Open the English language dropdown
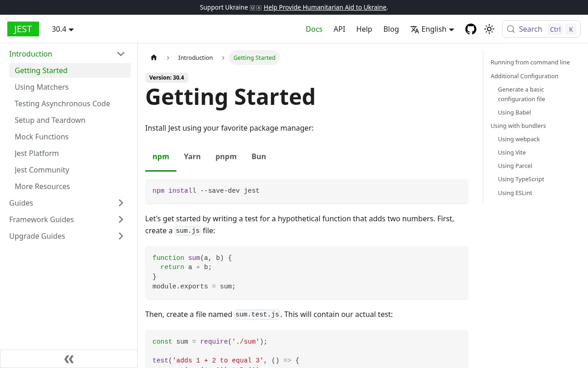 432,29
